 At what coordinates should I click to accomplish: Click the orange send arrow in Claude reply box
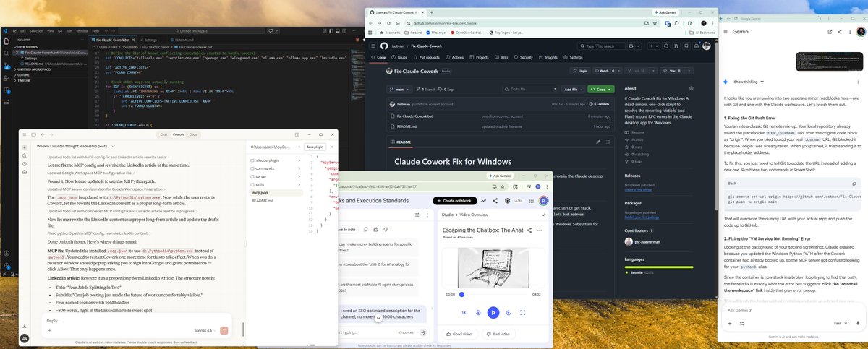tap(224, 330)
